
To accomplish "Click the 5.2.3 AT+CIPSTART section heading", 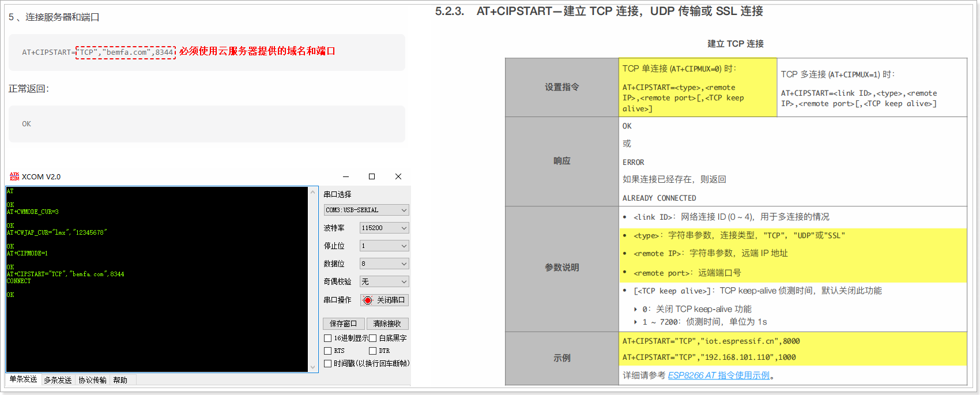I will 599,11.
